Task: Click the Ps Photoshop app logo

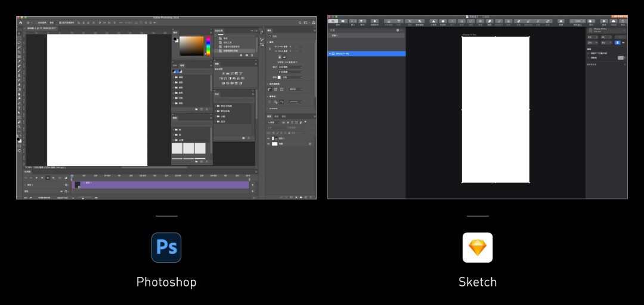Action: pyautogui.click(x=166, y=248)
